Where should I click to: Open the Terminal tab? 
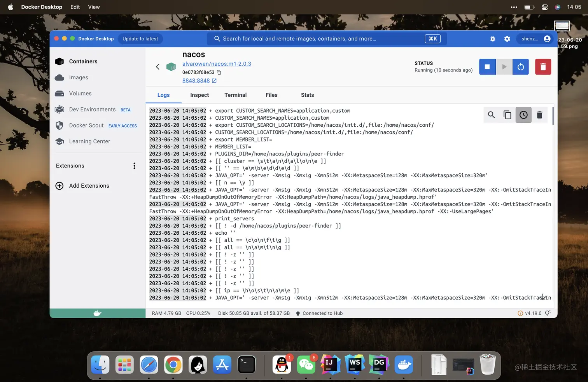coord(235,95)
